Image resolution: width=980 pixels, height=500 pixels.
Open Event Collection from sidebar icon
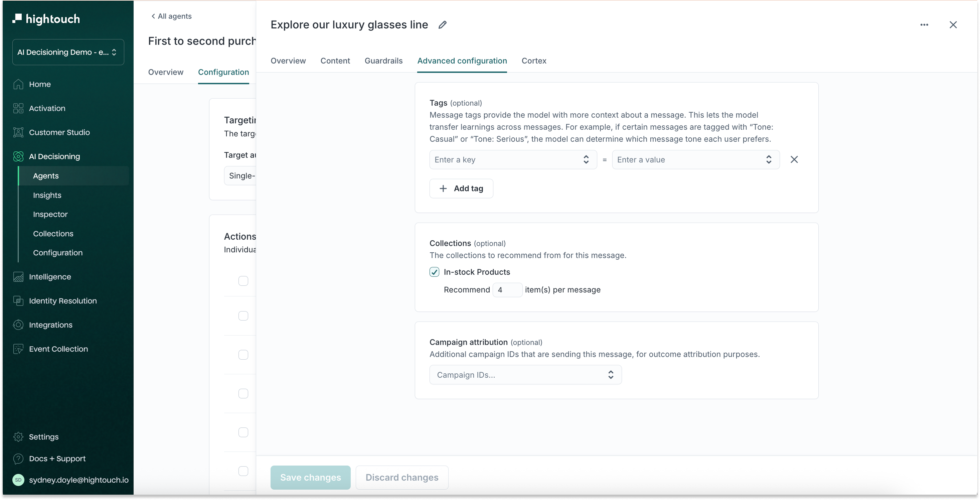click(18, 349)
